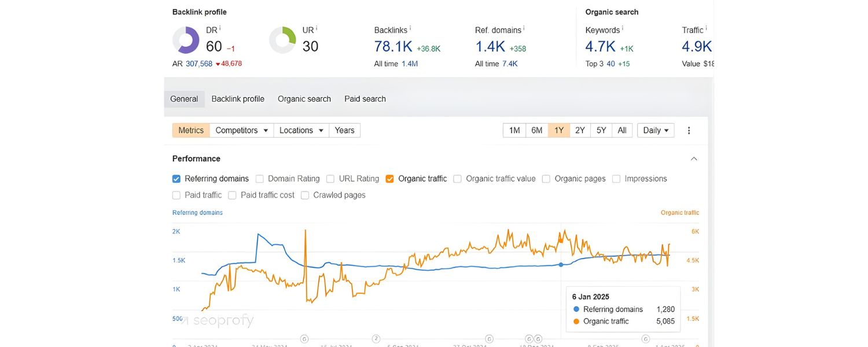Select the 6M time range button

pos(537,131)
